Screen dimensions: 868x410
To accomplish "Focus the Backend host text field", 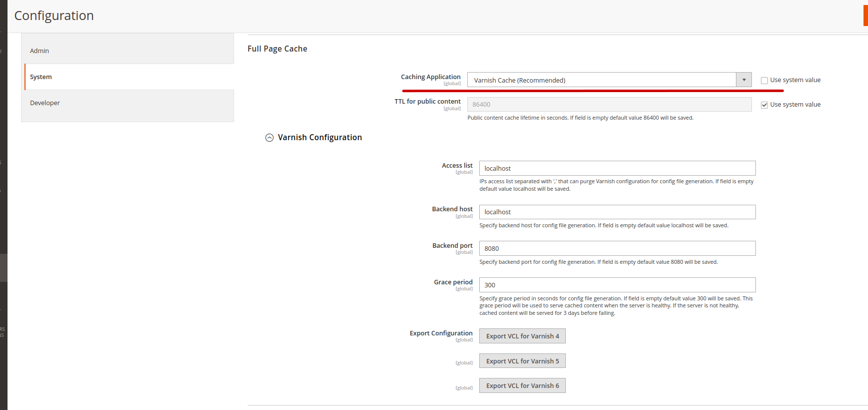I will click(x=617, y=212).
